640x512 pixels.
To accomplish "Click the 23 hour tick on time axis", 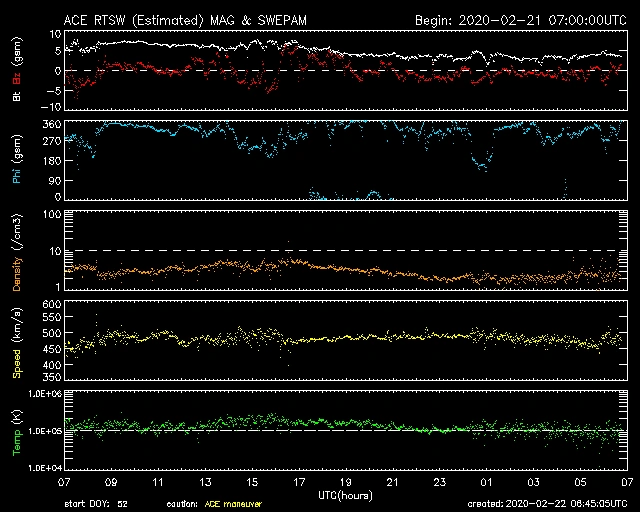I will coord(439,482).
